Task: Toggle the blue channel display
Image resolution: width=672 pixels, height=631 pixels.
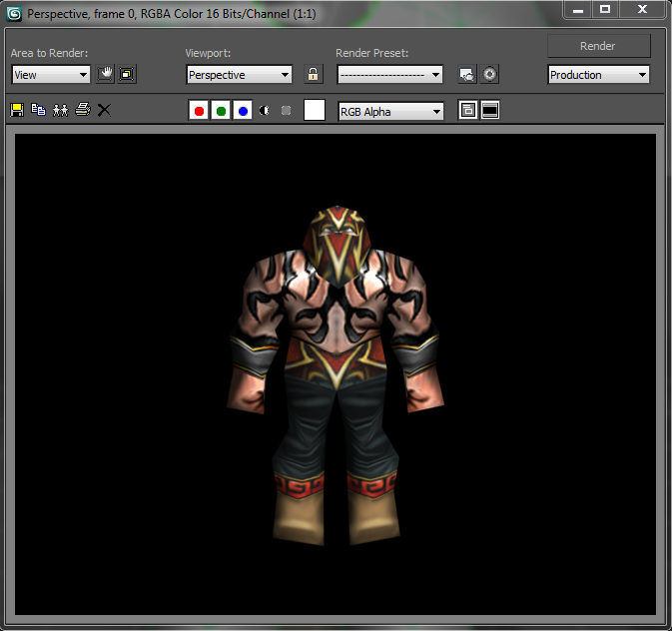Action: click(243, 111)
